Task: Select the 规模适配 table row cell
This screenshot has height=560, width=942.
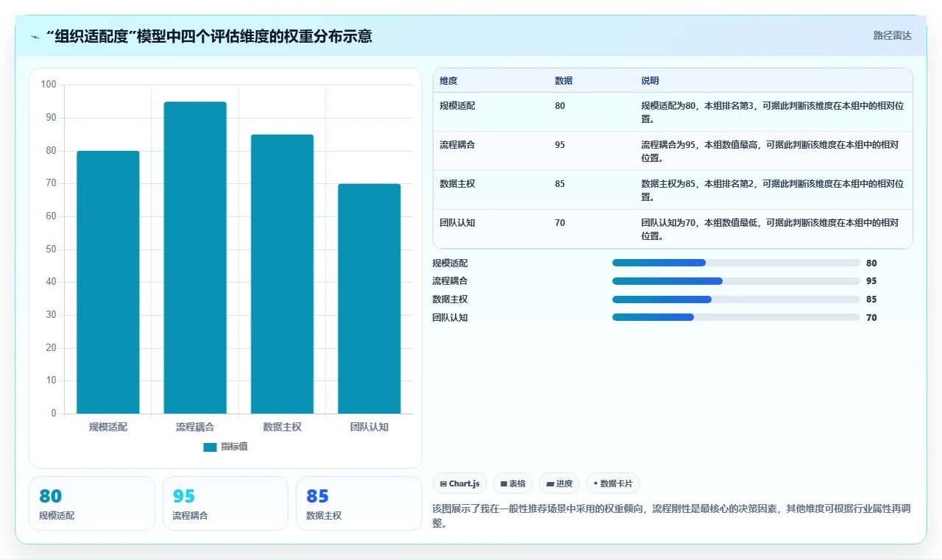Action: click(457, 106)
